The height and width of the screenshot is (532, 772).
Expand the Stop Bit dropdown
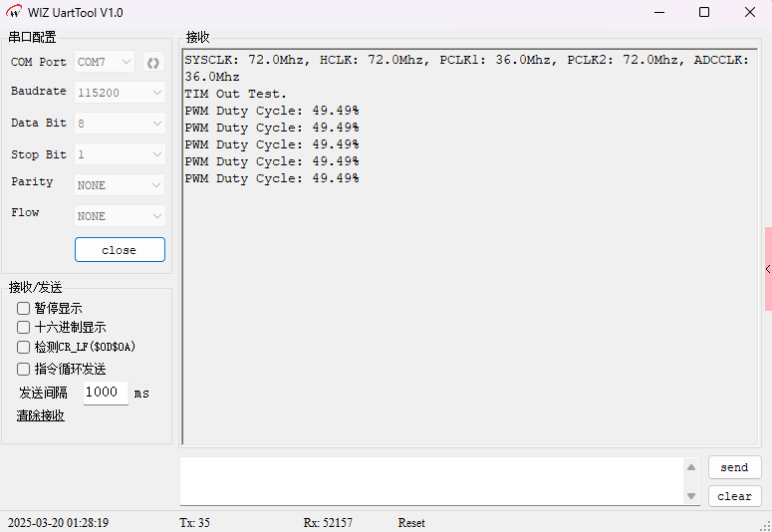click(120, 154)
